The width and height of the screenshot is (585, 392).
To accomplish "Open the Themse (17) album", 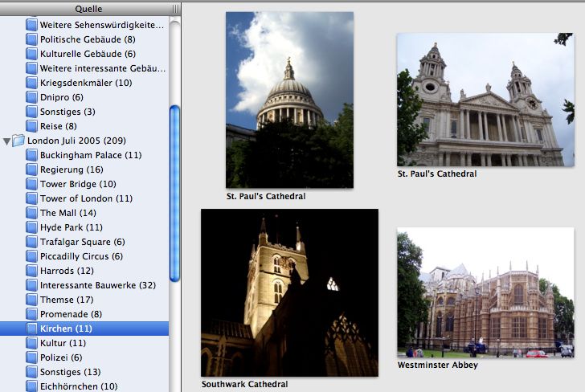I will pyautogui.click(x=84, y=300).
